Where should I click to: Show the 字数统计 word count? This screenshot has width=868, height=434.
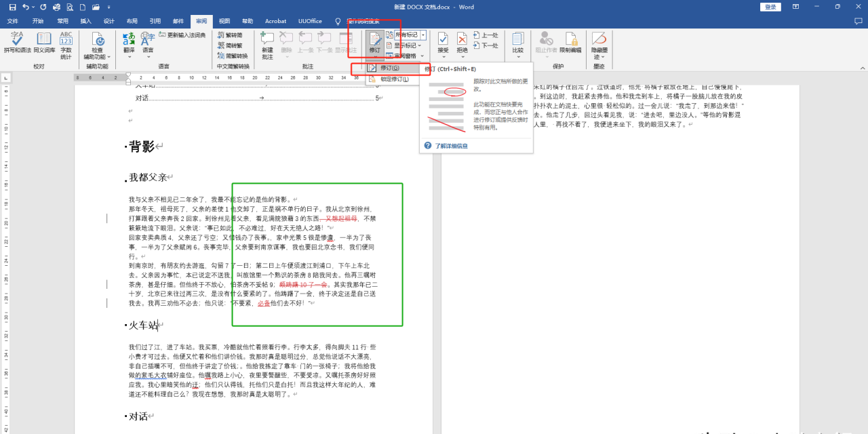tap(66, 45)
